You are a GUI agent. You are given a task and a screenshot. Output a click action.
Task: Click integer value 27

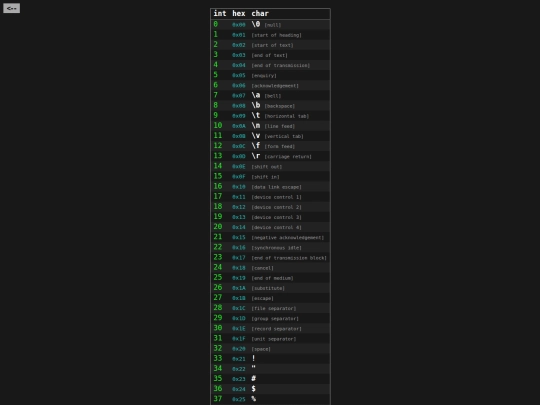(x=218, y=298)
